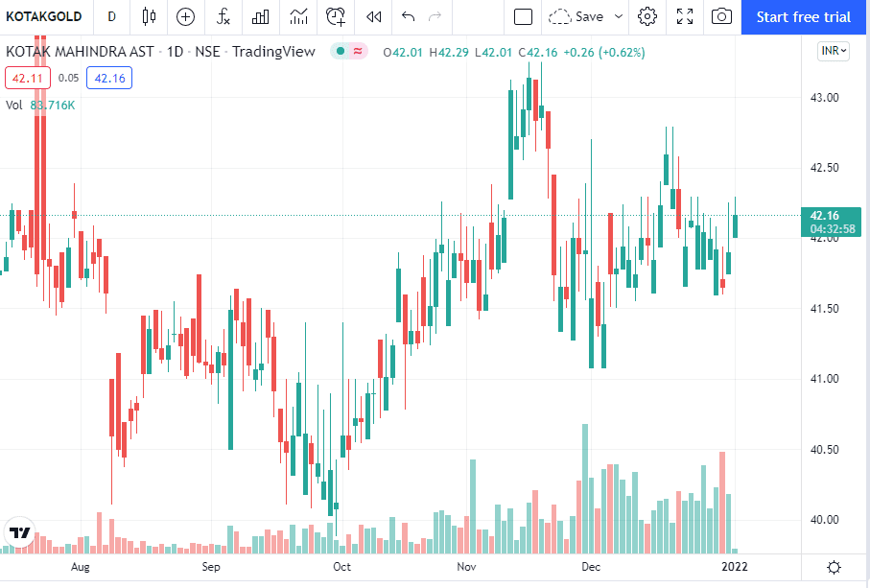Viewport: 870px width, 588px height.
Task: Redo the last chart action
Action: point(435,16)
